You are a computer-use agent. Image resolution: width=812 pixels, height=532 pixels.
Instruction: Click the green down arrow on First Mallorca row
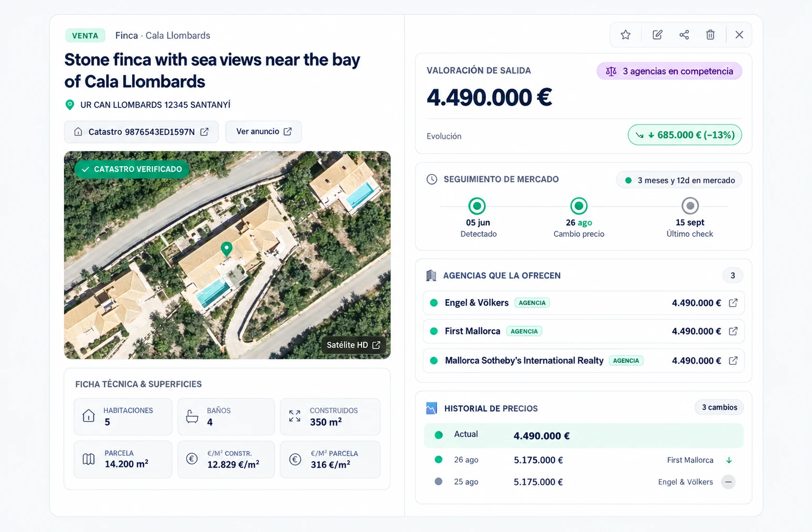coord(729,460)
